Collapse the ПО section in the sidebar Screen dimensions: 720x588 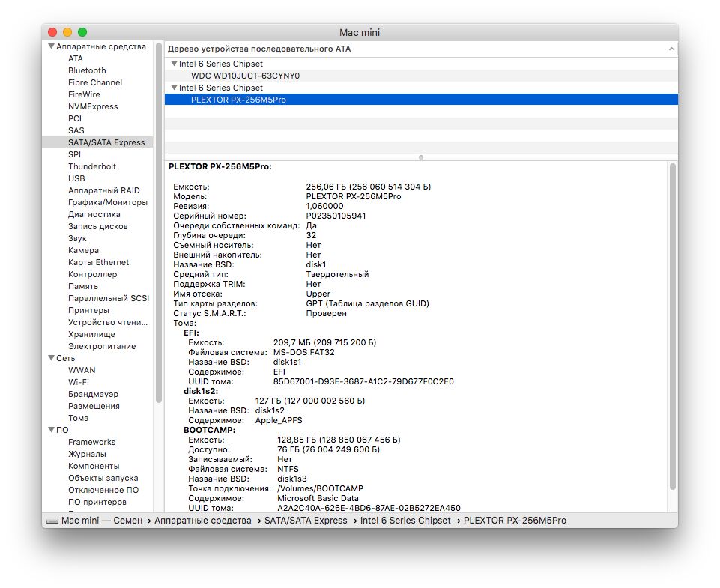tap(52, 430)
